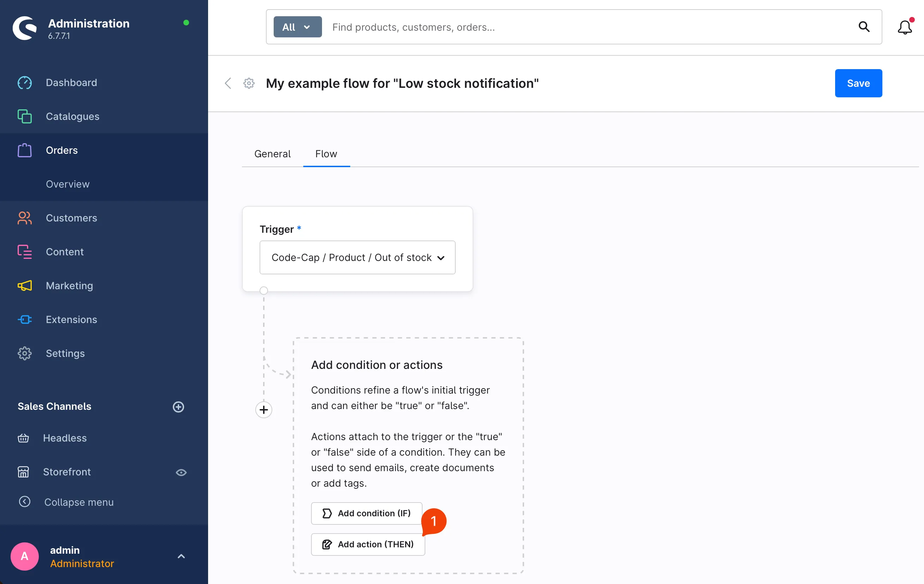Screen dimensions: 924x584
Task: Click the search magnifier icon
Action: coord(864,27)
